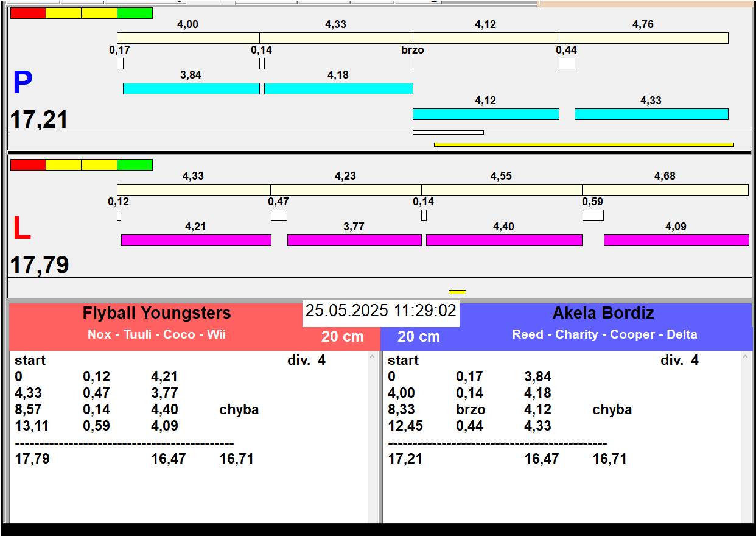This screenshot has width=756, height=536.
Task: Click the red start light in lane P
Action: 28,13
